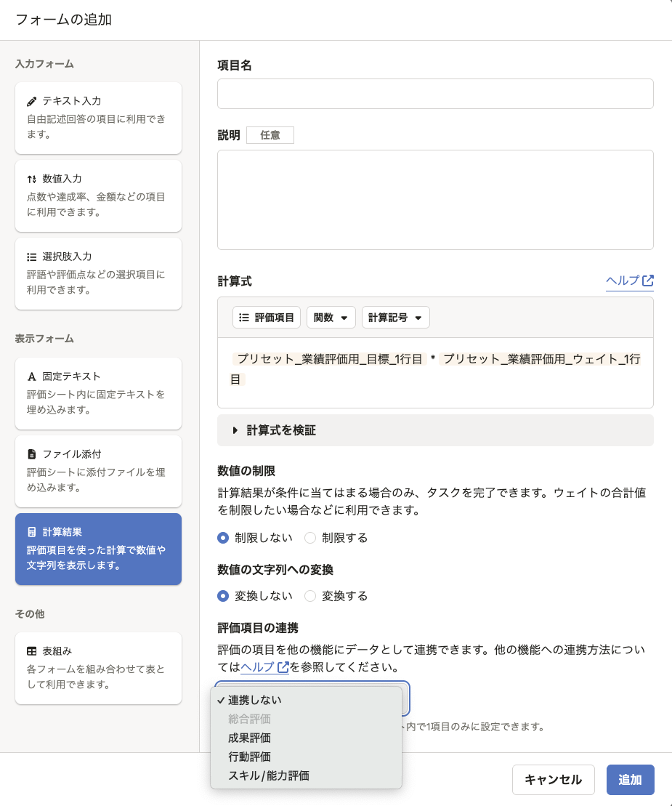Click the 項目名 input field
Viewport: 672px width, 806px height.
435,94
